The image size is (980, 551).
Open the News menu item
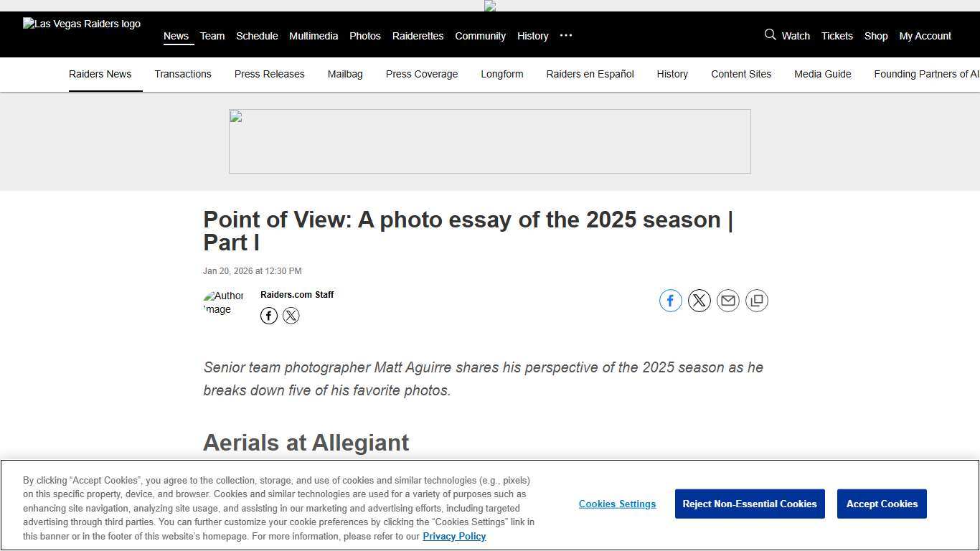tap(176, 36)
